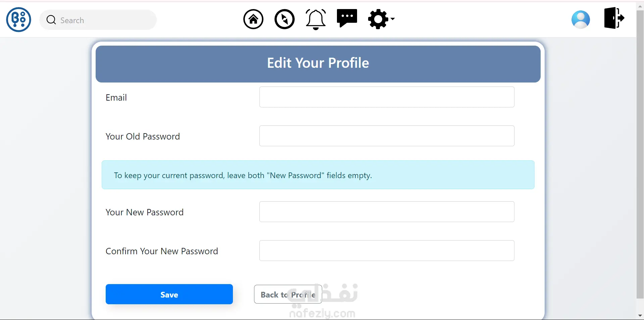Click the Your New Password field

pos(387,212)
